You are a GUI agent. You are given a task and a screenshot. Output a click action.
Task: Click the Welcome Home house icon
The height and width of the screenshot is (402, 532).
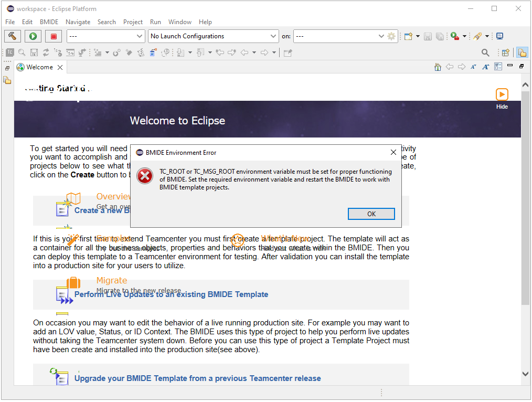(x=438, y=67)
